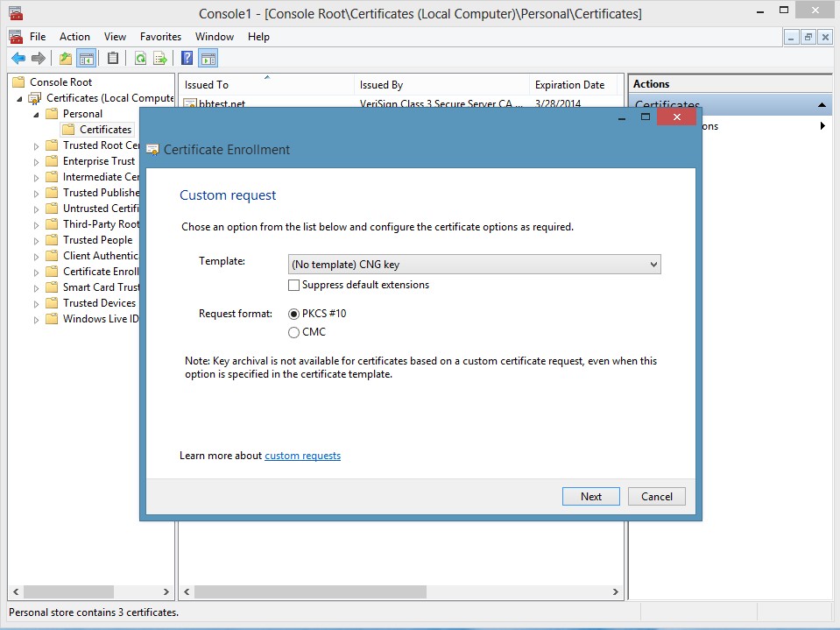Open Help via the question mark icon
Screen dimensions: 840x630
187,59
